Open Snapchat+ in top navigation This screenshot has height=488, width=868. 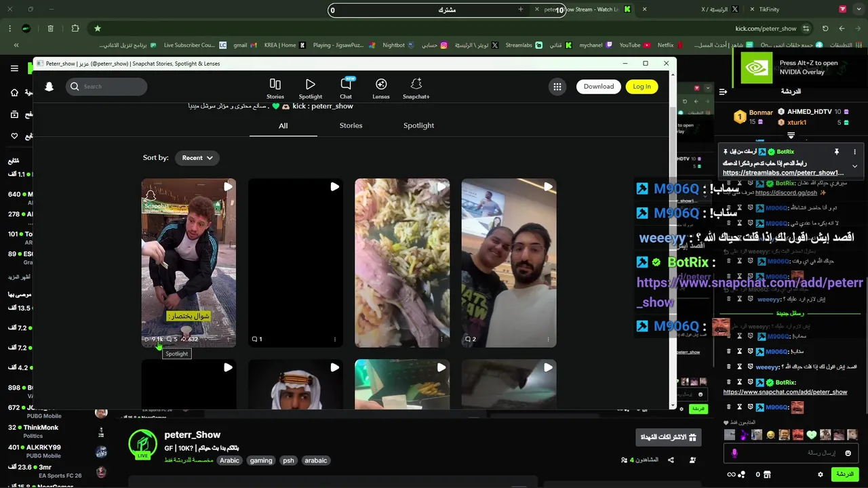click(416, 88)
